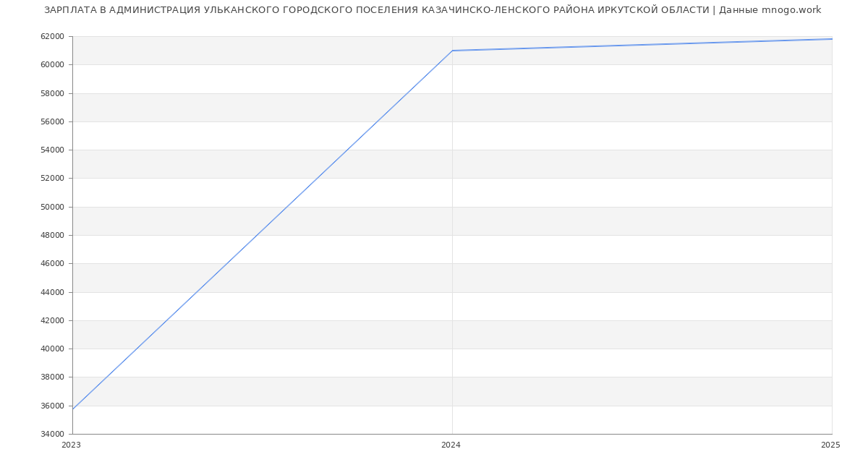Click the 60000 y-axis label
The height and width of the screenshot is (470, 868).
pyautogui.click(x=52, y=65)
